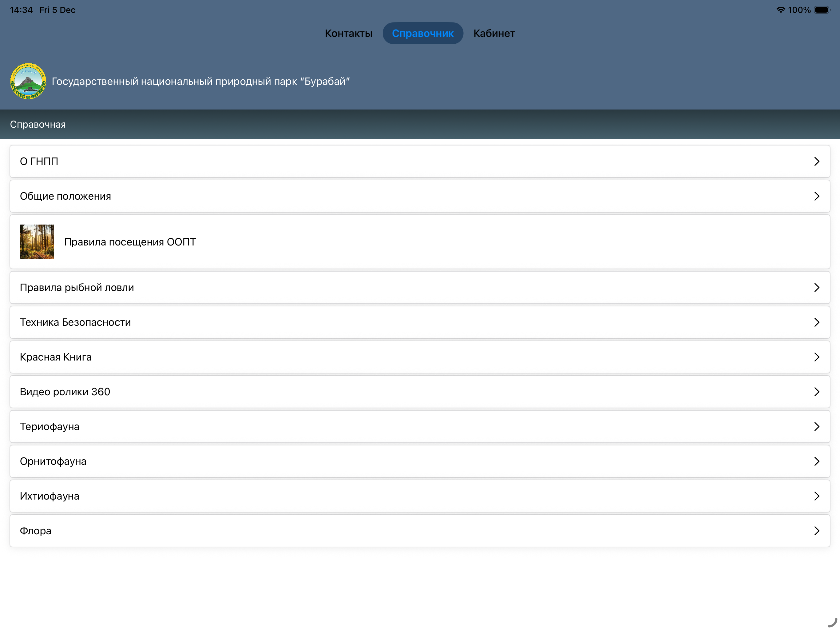Image resolution: width=840 pixels, height=630 pixels.
Task: Open Флора section
Action: tap(420, 531)
